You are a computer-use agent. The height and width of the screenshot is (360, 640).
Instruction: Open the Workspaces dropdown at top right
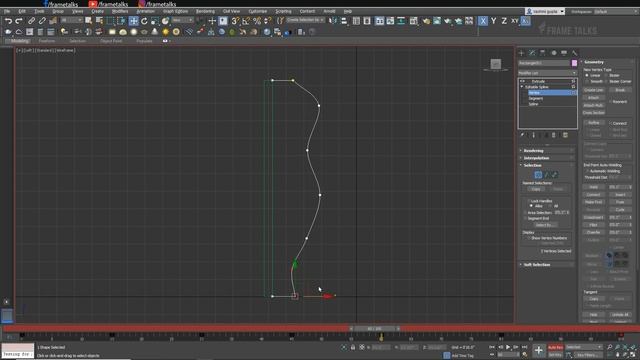tap(616, 11)
